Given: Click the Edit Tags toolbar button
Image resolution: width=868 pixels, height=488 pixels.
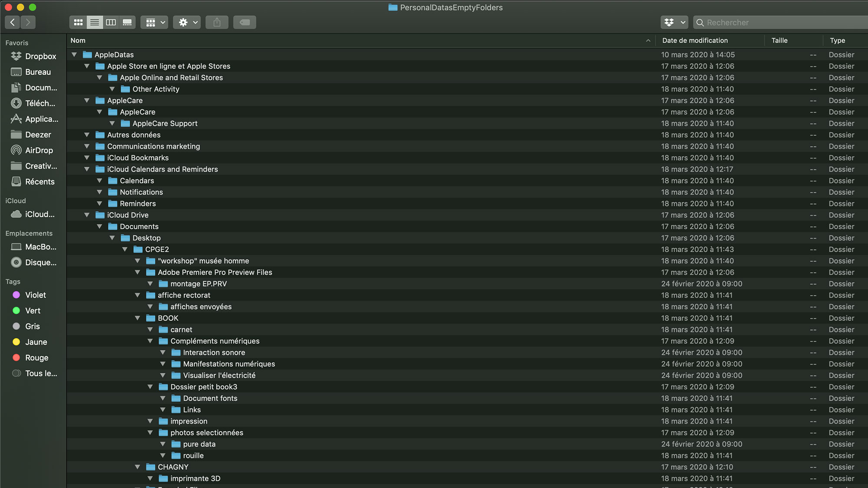Looking at the screenshot, I should click(x=245, y=22).
